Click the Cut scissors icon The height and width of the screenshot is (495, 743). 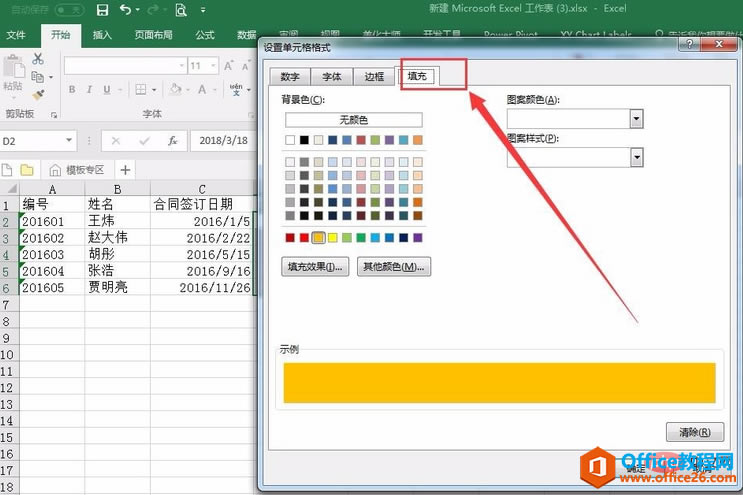click(x=38, y=58)
